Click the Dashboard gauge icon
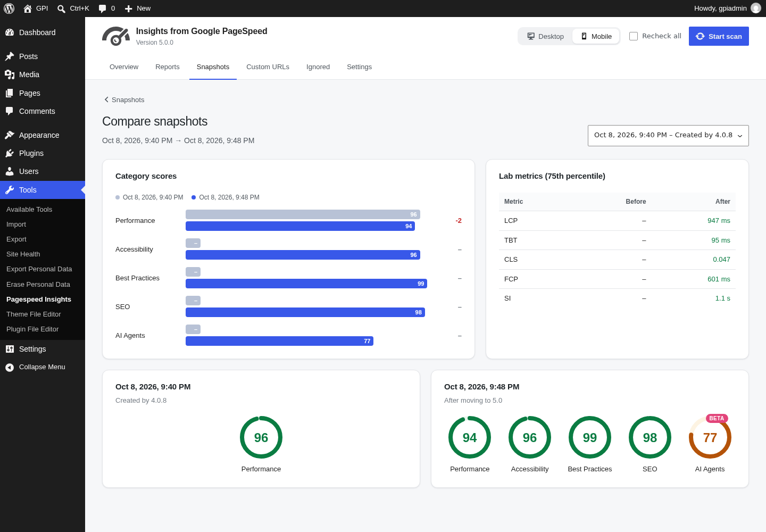The image size is (766, 532). (x=10, y=32)
